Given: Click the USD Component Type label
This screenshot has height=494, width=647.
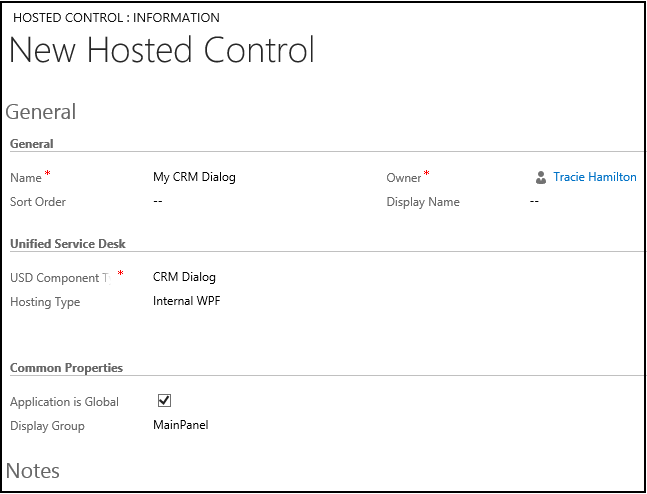Looking at the screenshot, I should (61, 278).
